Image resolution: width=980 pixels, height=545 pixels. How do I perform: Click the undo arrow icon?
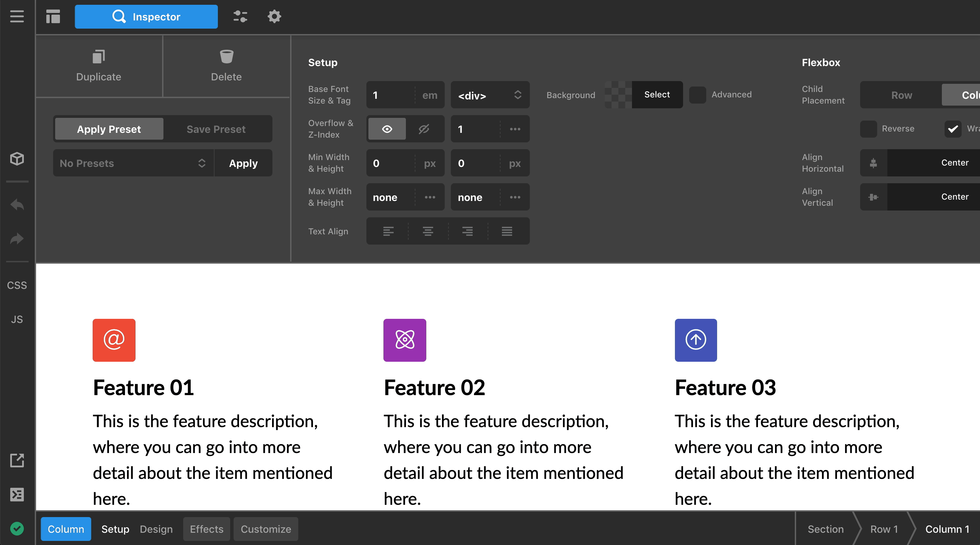17,204
